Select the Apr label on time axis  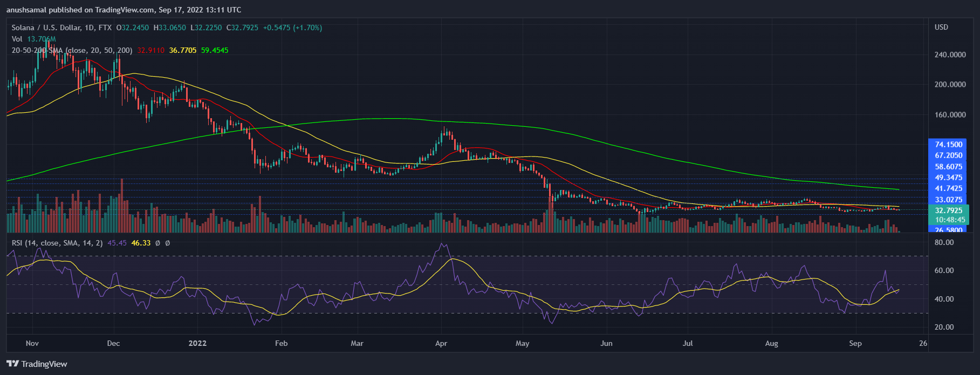pos(441,343)
